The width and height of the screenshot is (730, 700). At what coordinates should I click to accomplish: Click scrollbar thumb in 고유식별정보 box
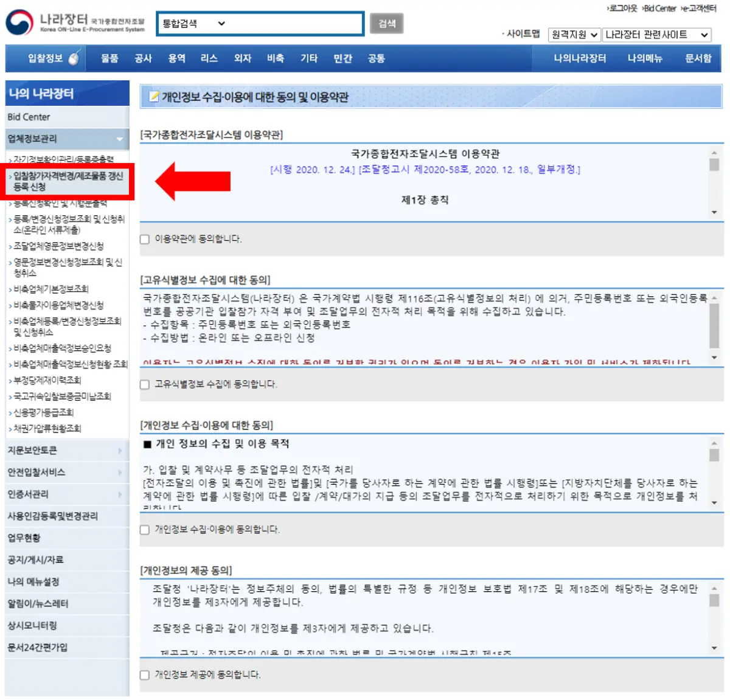[x=714, y=325]
